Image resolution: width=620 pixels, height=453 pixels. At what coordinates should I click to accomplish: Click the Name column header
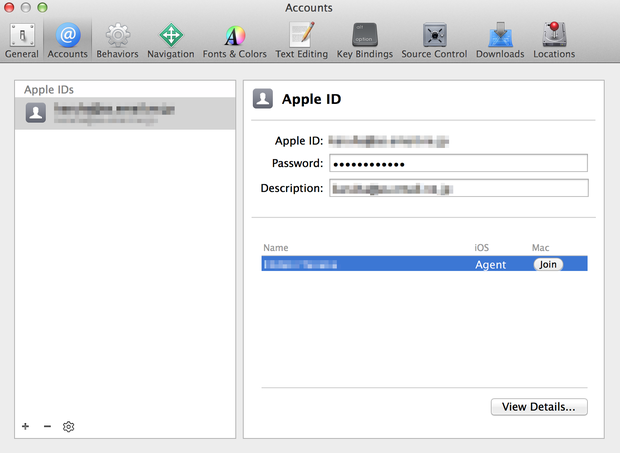[276, 248]
